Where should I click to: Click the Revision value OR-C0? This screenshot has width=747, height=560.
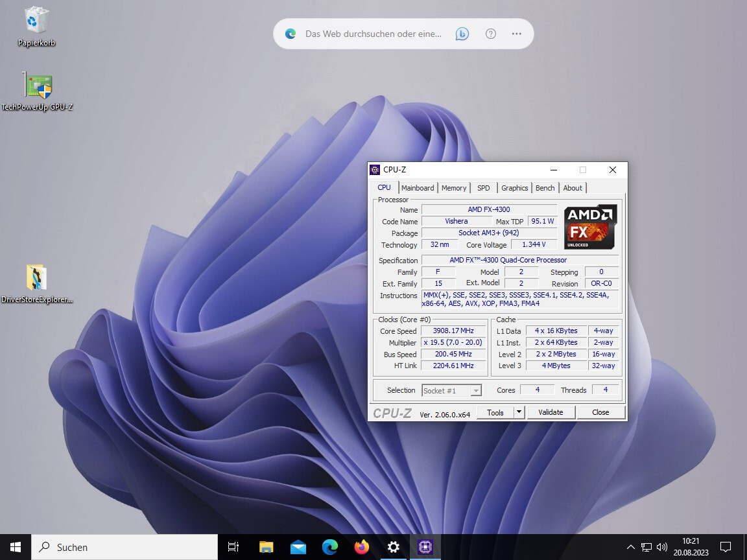point(601,283)
